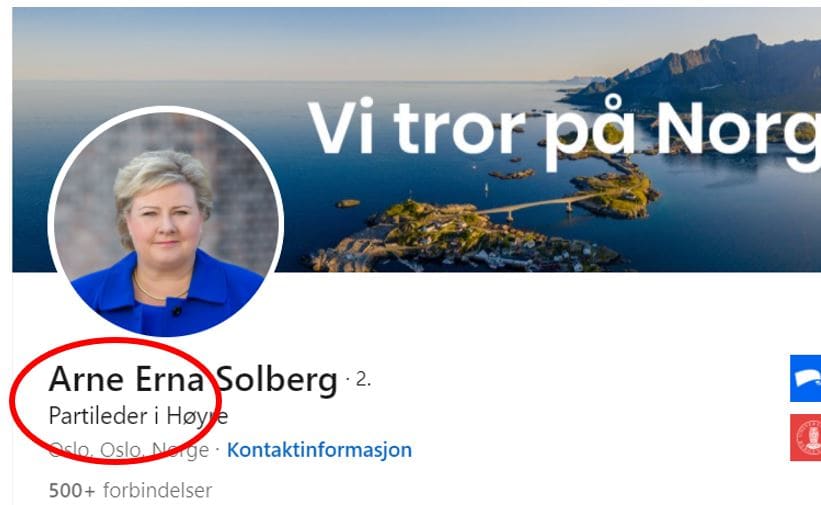Click the word "Solberg" in the name
This screenshot has width=821, height=505.
pos(277,379)
